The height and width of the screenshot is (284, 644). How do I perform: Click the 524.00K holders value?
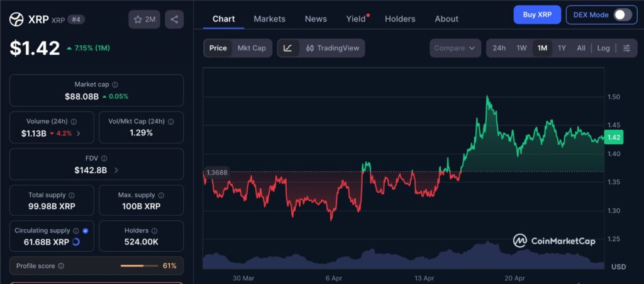[142, 242]
